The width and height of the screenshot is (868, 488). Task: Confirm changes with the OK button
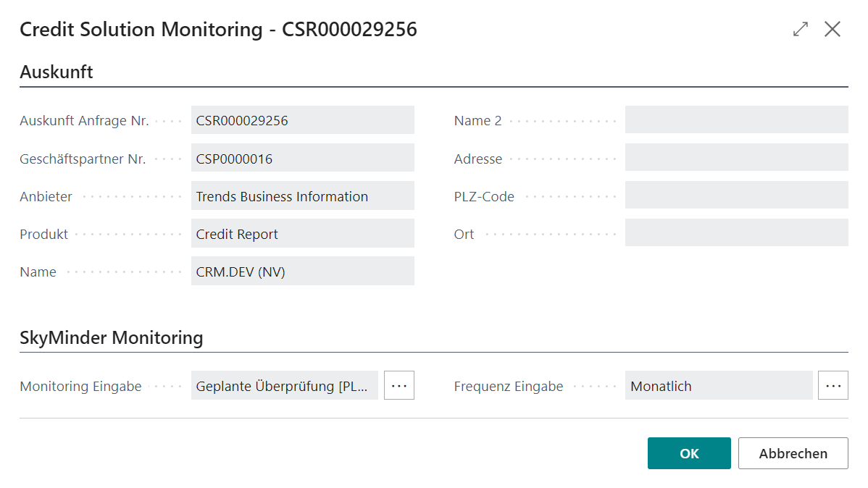click(688, 453)
